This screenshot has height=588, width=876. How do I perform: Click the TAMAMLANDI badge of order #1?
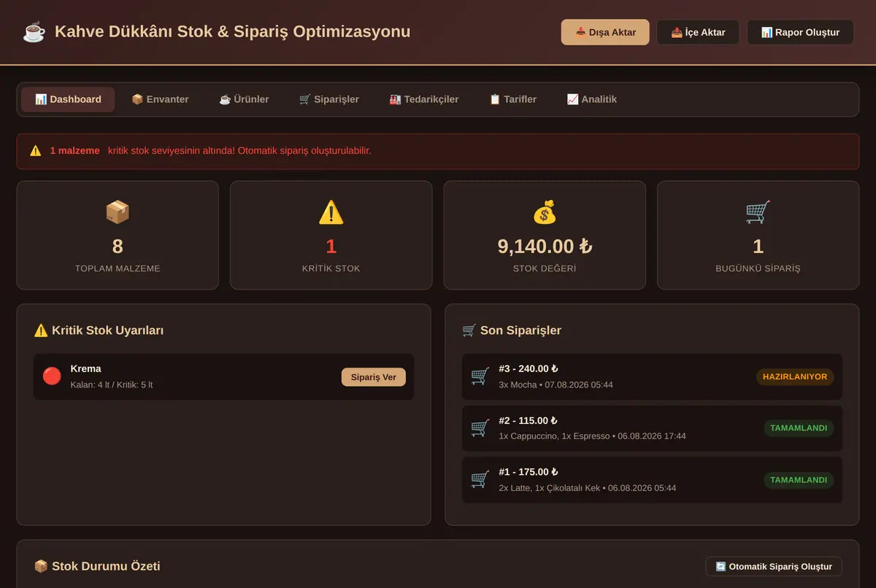(x=799, y=480)
